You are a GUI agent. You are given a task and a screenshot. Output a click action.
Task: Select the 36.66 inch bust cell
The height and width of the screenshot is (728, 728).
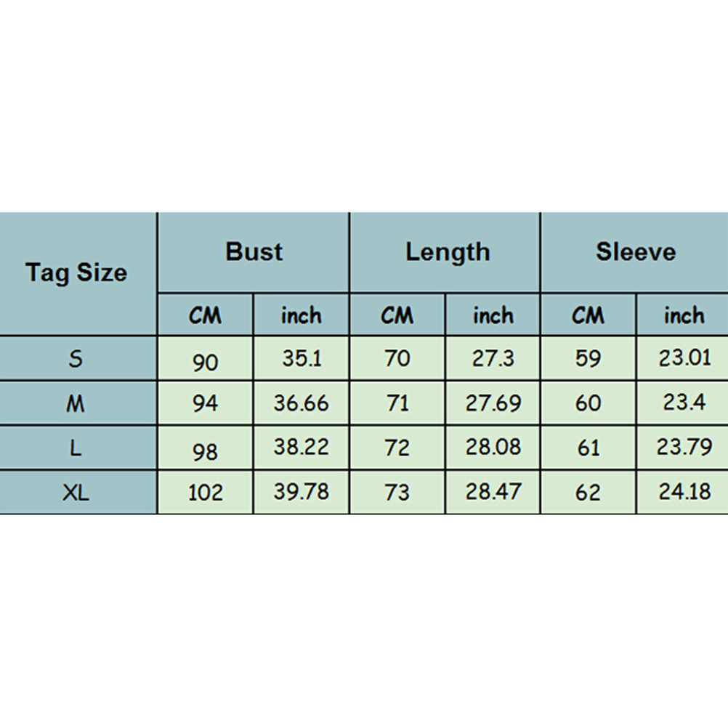(x=302, y=403)
